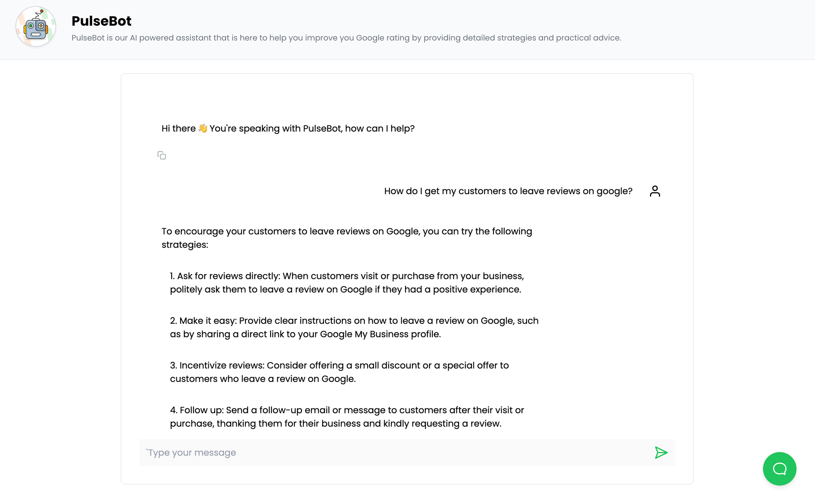Click the user question about Google reviews
The width and height of the screenshot is (815, 504).
point(508,191)
